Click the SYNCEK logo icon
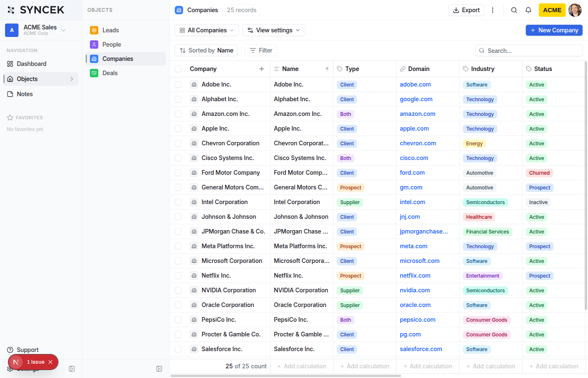The width and height of the screenshot is (588, 378). tap(11, 10)
